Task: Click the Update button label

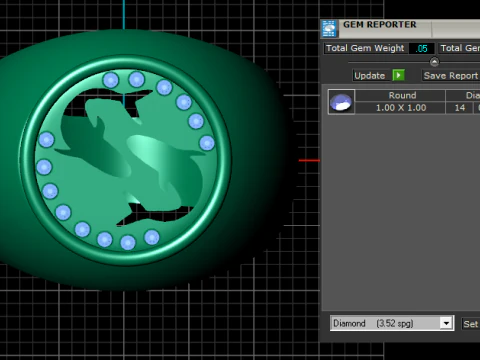Action: click(x=369, y=76)
